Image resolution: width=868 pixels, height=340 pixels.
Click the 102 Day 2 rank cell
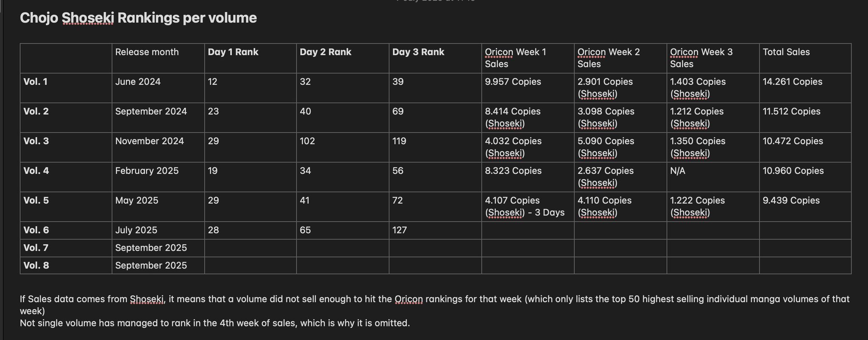coord(343,147)
